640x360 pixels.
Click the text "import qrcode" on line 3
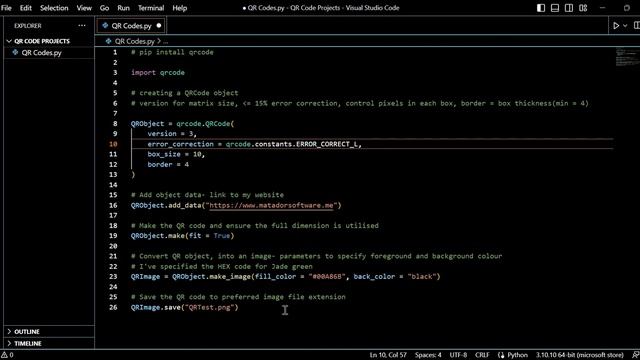pyautogui.click(x=158, y=73)
